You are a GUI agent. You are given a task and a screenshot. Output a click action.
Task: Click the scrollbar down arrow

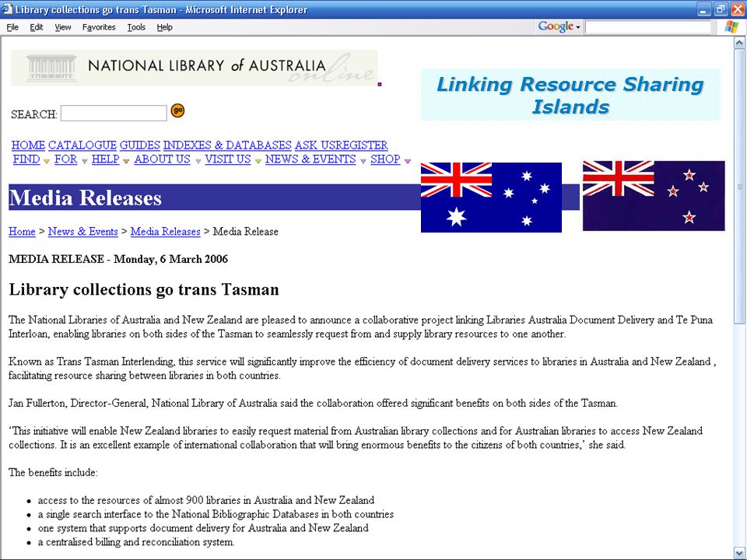click(739, 553)
